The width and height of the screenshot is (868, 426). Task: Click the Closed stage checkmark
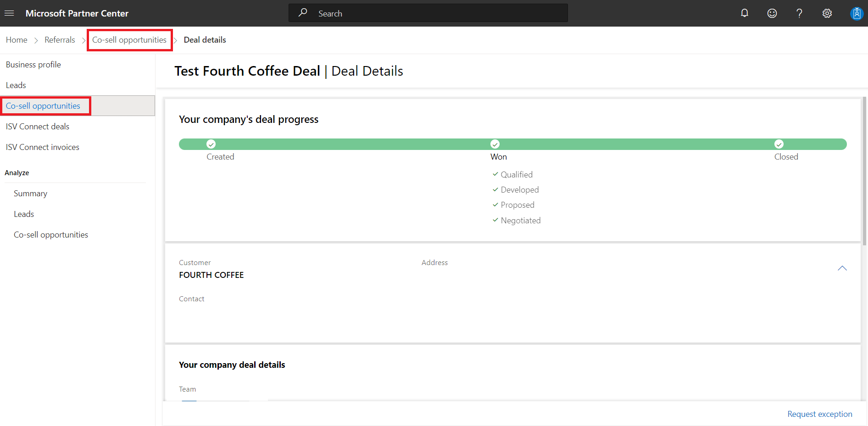[779, 144]
